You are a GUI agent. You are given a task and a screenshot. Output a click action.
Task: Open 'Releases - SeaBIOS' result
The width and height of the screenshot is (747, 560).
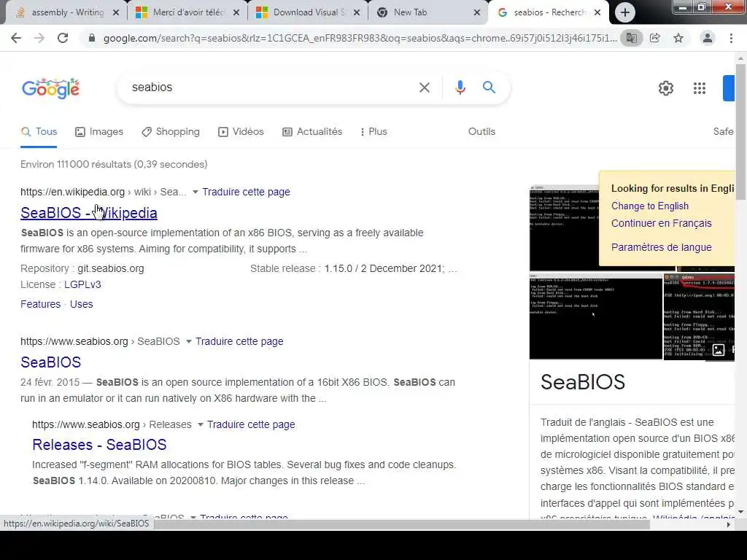99,445
